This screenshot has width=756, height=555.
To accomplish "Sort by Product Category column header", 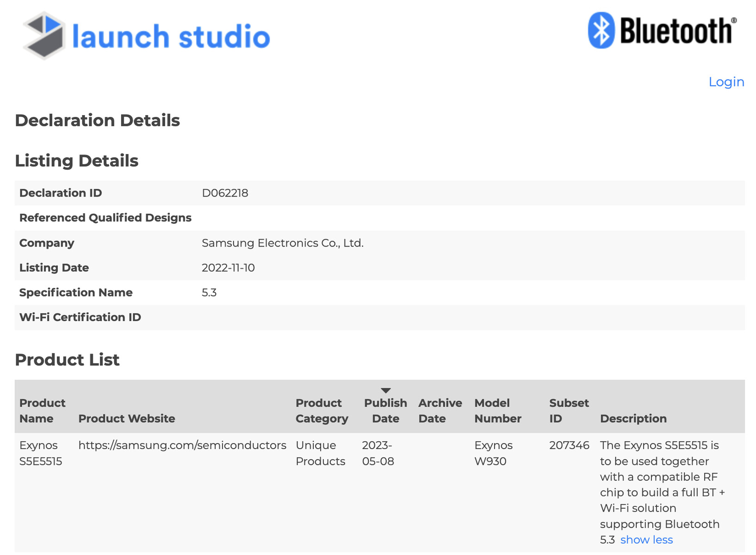I will click(322, 411).
